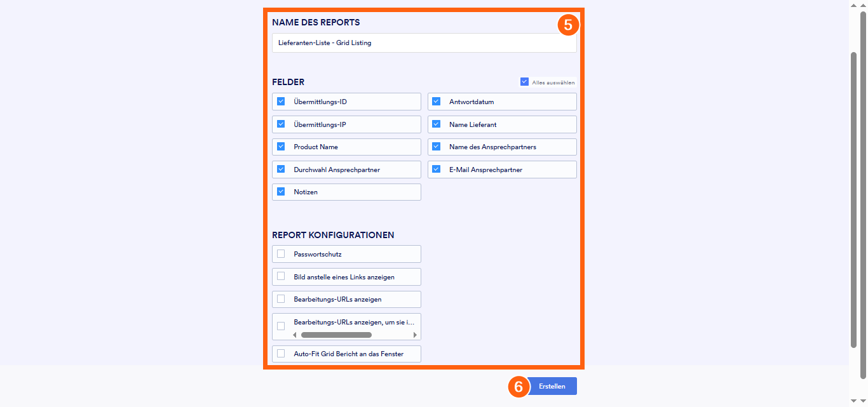Uncheck the Antwortdatum field checkbox
The height and width of the screenshot is (407, 868).
(x=436, y=102)
